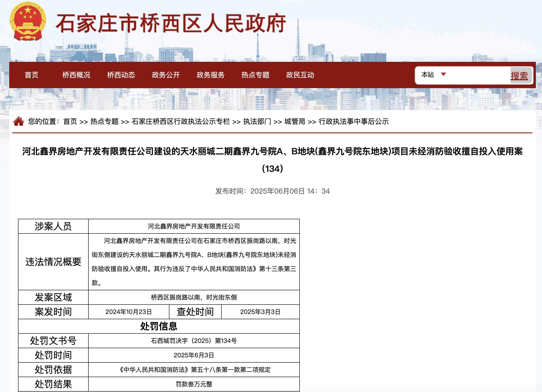Click the national emblem logo
Image resolution: width=542 pixels, height=392 pixels.
click(28, 21)
